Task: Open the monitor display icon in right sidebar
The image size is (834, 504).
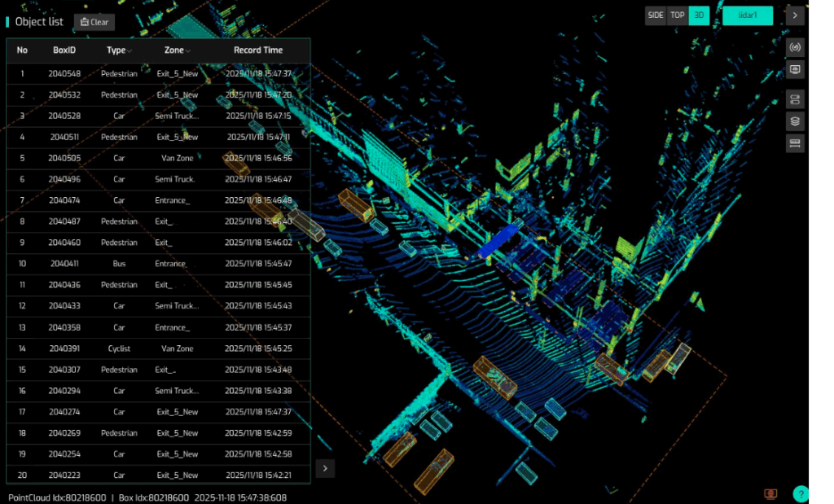Action: pos(796,69)
